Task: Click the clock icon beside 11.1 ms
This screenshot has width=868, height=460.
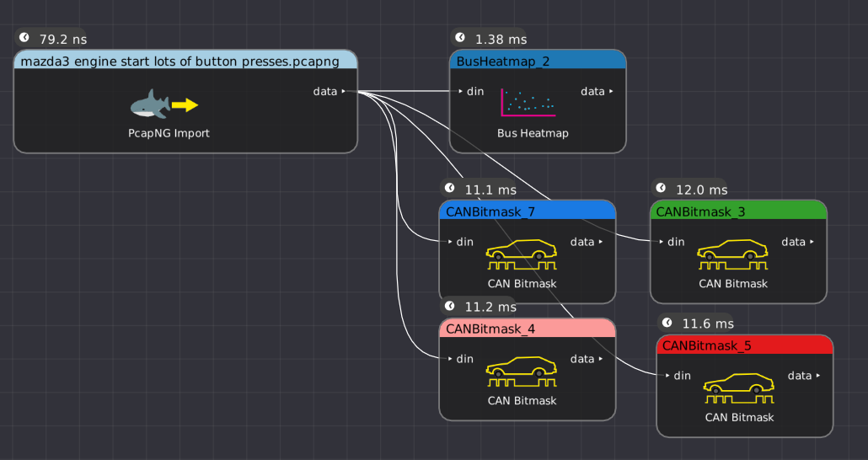Action: (x=449, y=188)
